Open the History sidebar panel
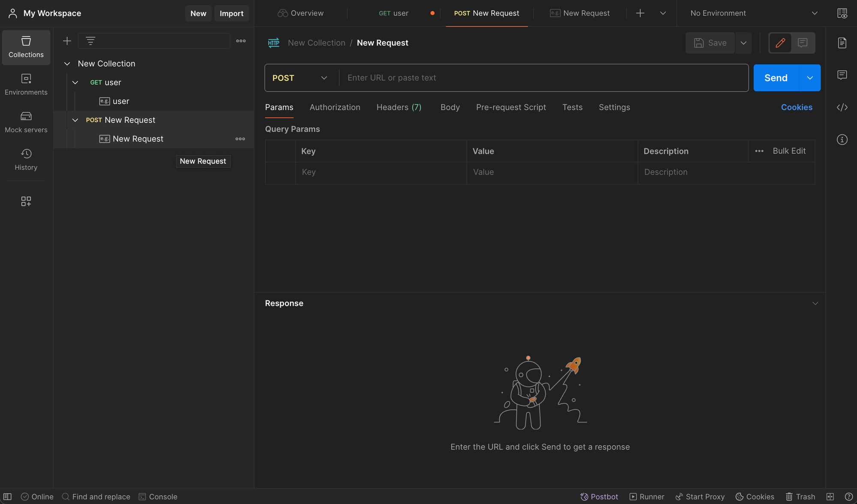Screen dimensions: 857x504 26,159
